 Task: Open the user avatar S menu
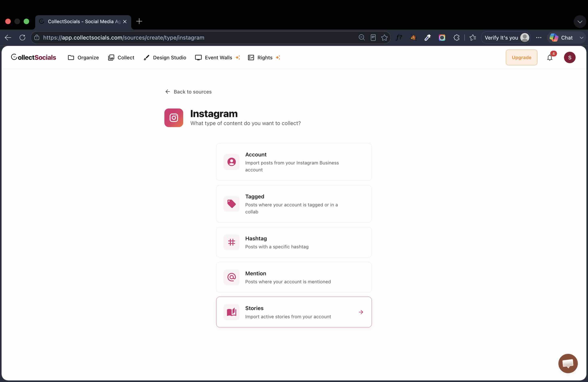[x=570, y=58]
